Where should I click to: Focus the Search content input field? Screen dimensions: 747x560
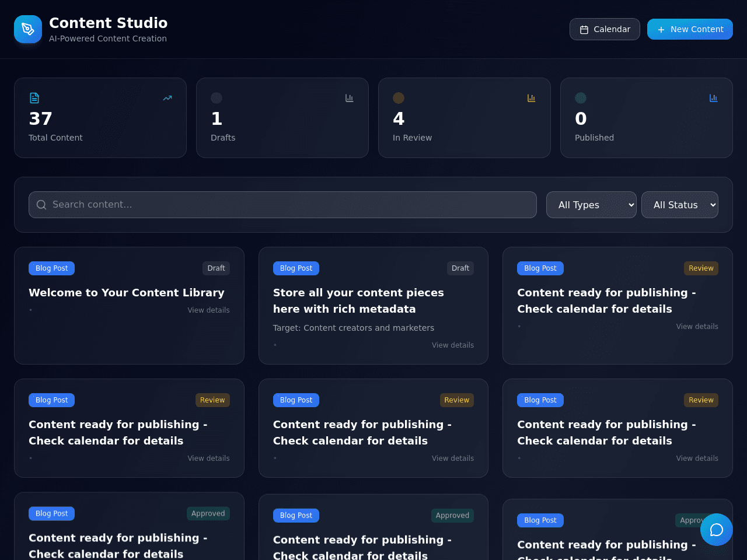282,205
